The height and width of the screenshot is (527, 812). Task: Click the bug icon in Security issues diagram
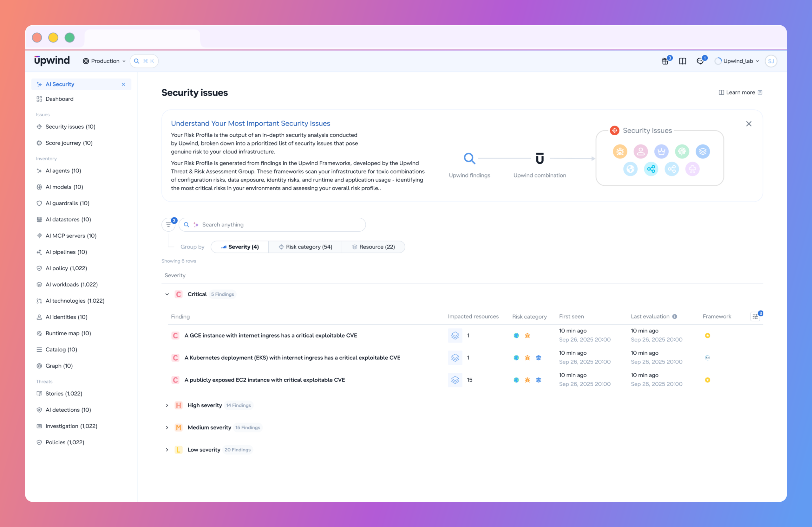(620, 151)
